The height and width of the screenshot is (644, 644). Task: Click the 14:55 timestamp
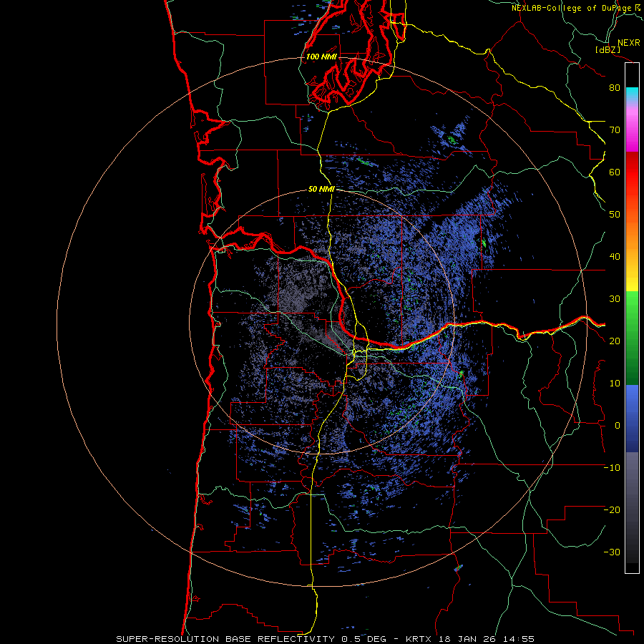coord(517,639)
